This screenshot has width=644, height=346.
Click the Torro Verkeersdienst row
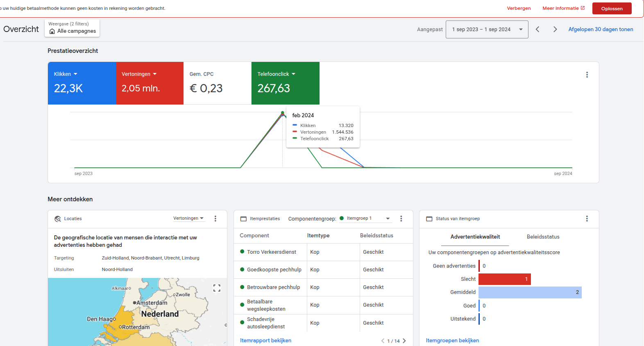[323, 252]
